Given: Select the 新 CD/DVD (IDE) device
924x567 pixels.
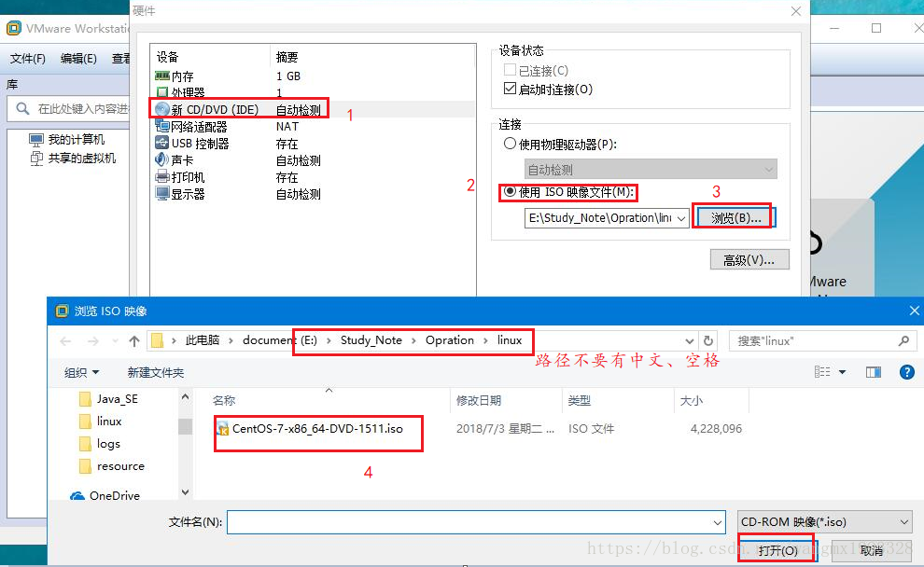Looking at the screenshot, I should click(x=313, y=109).
